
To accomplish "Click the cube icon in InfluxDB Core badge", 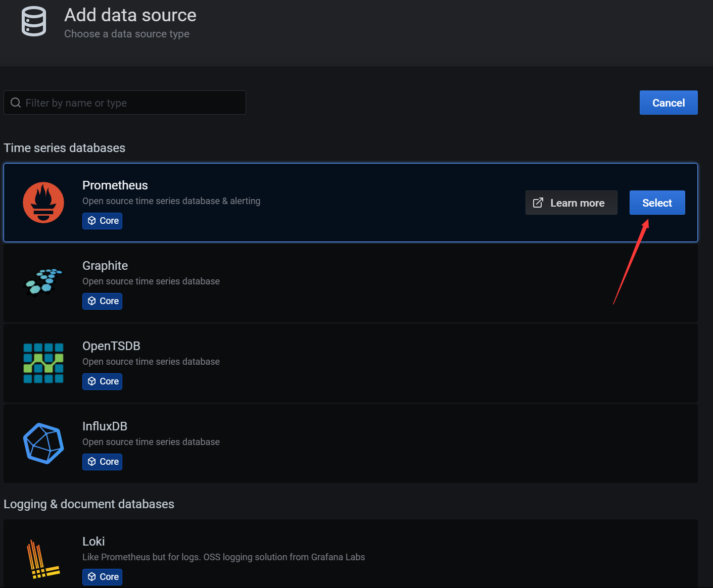I will pyautogui.click(x=92, y=462).
